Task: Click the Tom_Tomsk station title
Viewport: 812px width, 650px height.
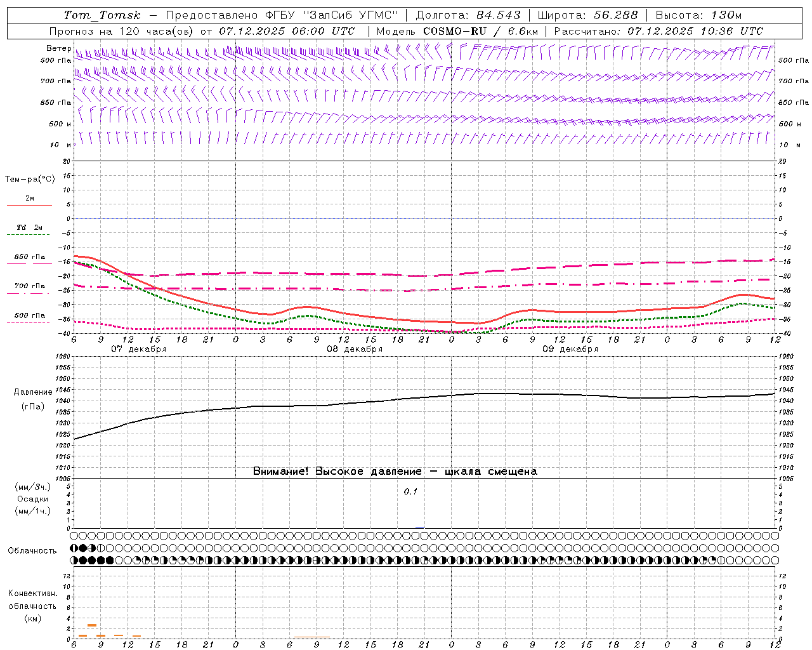Action: pos(102,15)
